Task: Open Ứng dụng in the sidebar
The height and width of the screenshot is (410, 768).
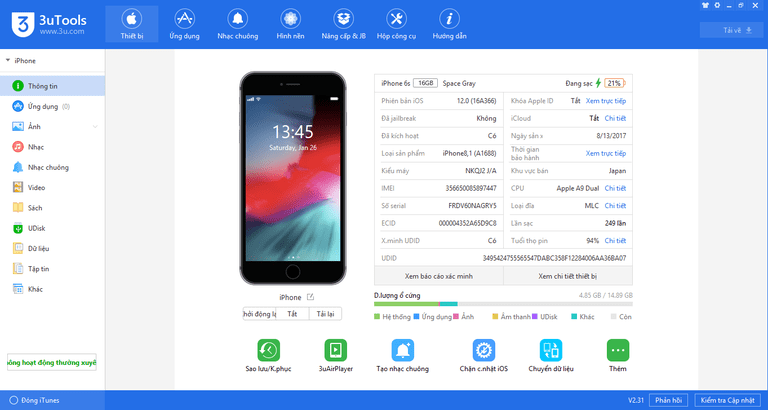Action: (52, 106)
